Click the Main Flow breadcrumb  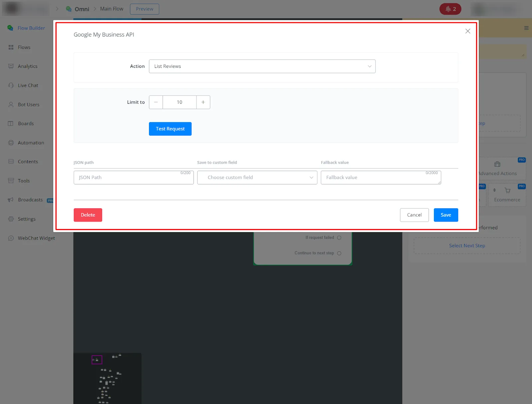pos(112,9)
